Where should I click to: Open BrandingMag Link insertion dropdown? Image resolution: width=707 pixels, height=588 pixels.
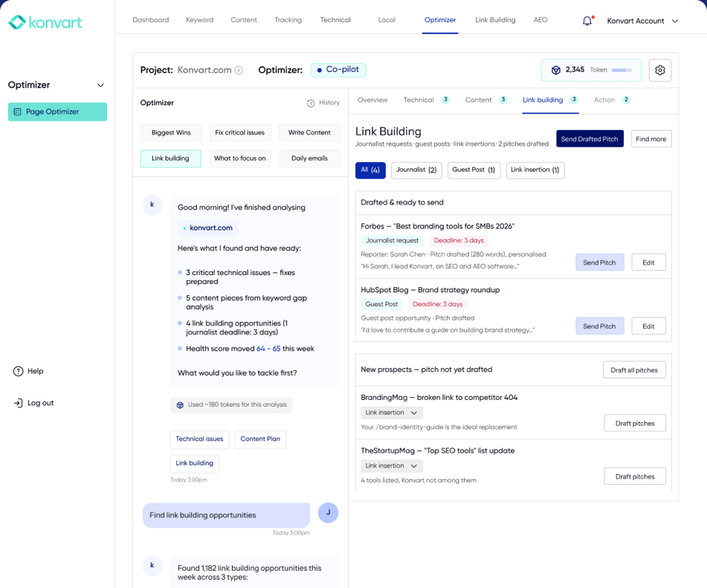(391, 413)
